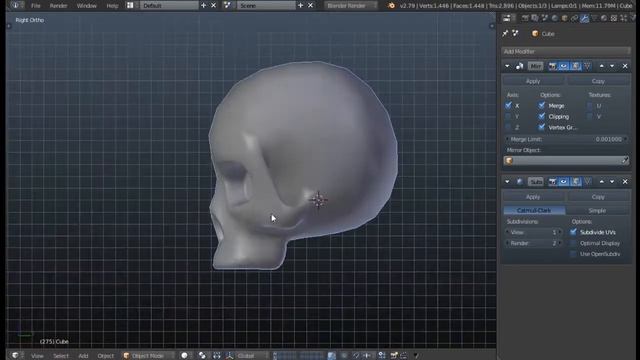Toggle Subsurf modifier viewport eye visibility
The image size is (640, 360).
564,182
